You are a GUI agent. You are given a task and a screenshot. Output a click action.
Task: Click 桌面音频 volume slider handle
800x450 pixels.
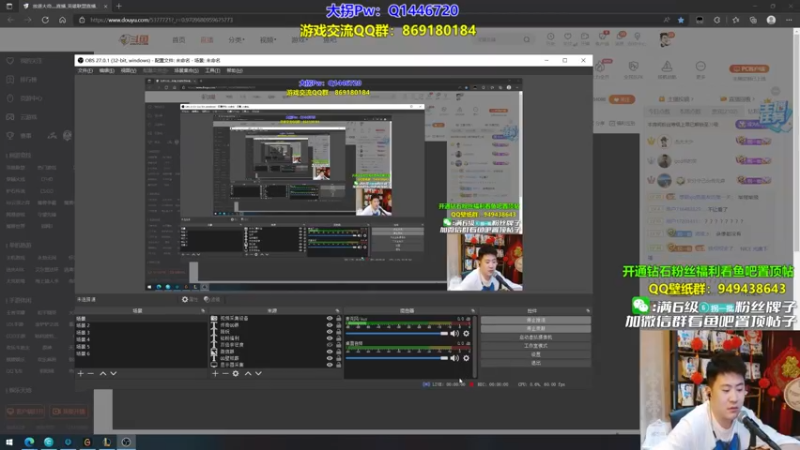(444, 358)
